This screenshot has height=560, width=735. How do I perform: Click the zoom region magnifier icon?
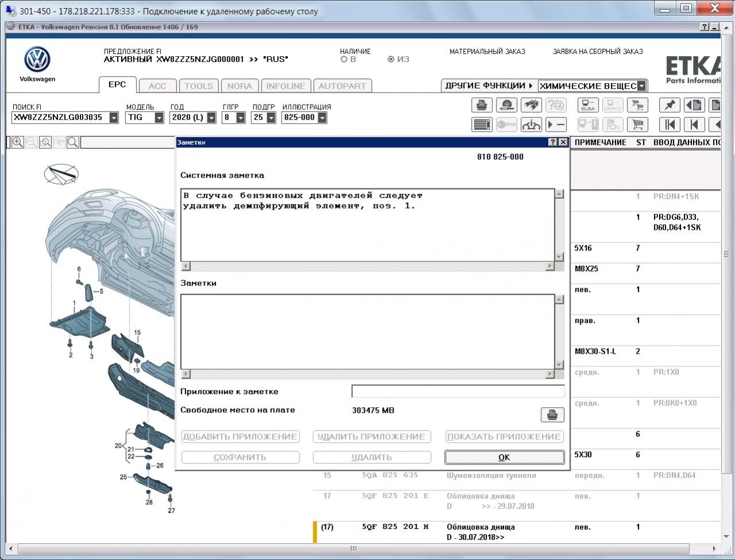click(45, 142)
